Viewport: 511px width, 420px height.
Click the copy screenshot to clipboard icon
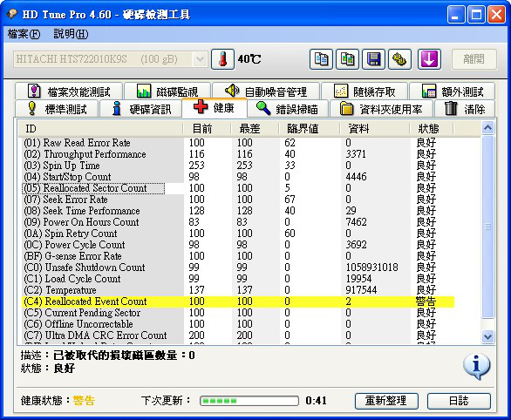(x=347, y=59)
